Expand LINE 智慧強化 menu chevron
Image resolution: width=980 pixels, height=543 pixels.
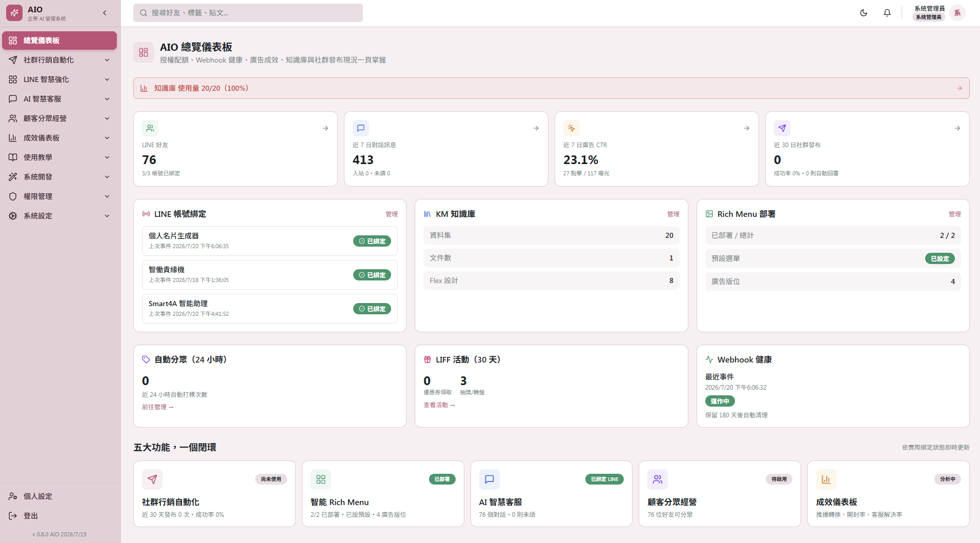pos(107,79)
